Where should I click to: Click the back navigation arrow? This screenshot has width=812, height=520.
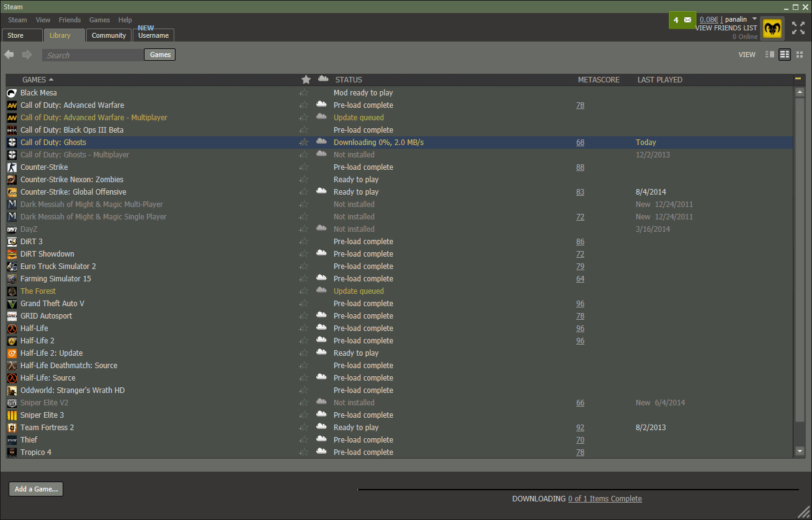pyautogui.click(x=9, y=55)
